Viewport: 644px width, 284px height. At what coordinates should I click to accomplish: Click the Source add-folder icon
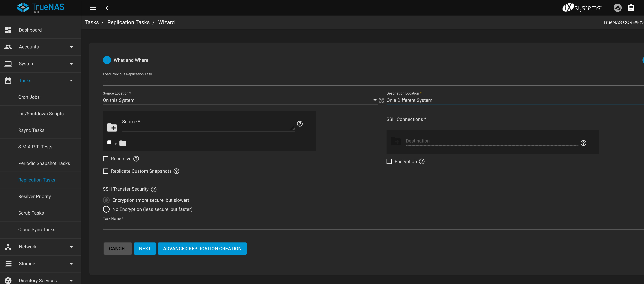(112, 127)
